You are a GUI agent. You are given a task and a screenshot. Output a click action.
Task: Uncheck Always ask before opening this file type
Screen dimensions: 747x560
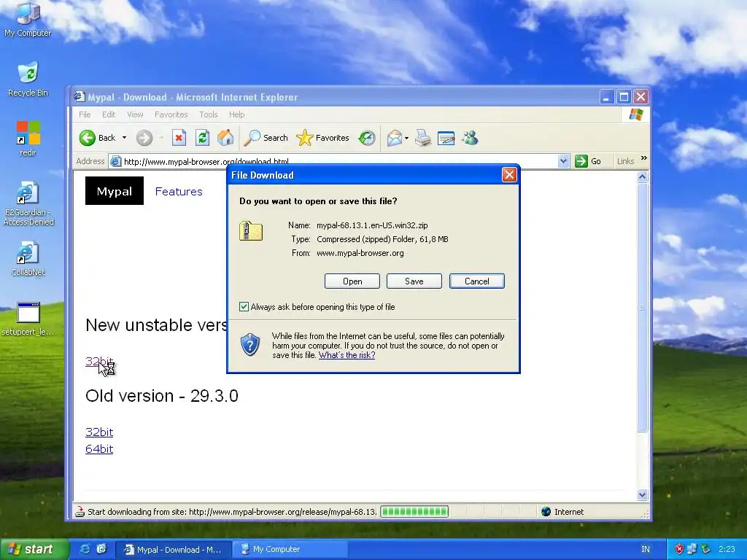(x=244, y=307)
